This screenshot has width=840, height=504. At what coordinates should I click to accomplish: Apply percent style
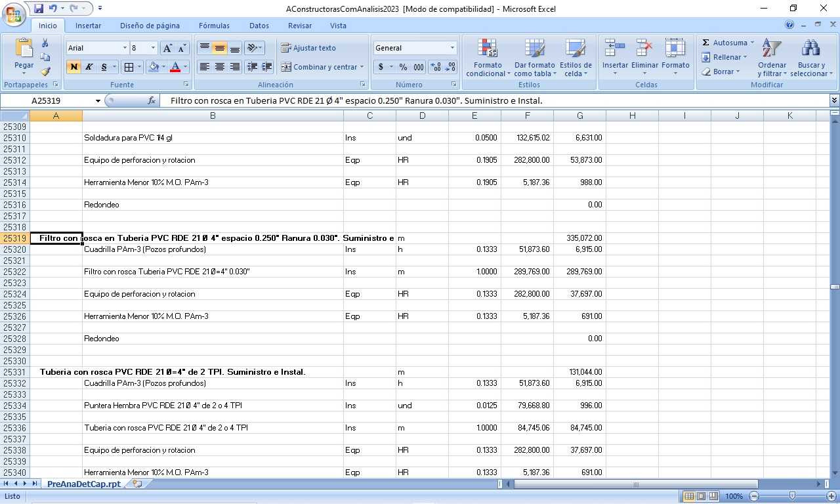[403, 67]
